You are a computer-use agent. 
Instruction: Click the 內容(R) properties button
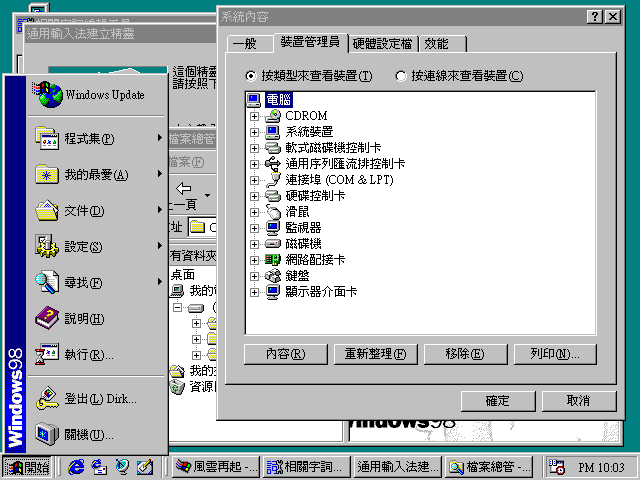pos(286,354)
